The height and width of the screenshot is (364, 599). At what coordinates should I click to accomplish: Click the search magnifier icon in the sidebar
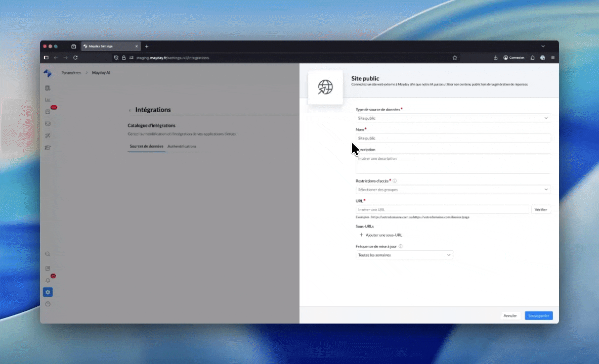tap(48, 254)
